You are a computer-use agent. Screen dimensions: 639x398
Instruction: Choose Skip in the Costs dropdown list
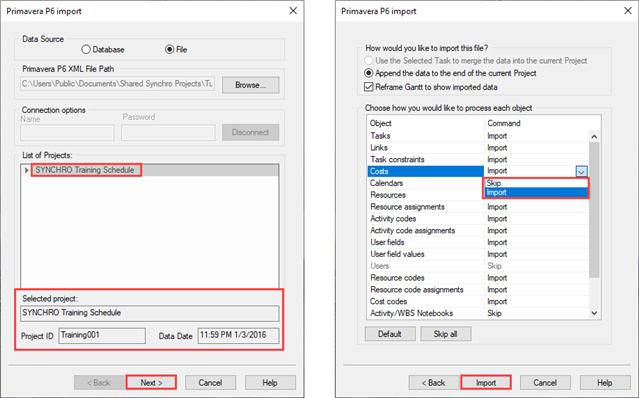[536, 183]
